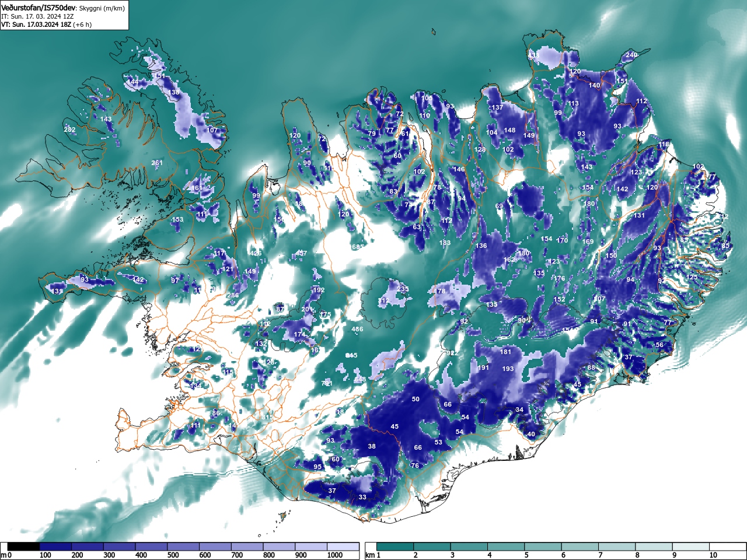Image resolution: width=747 pixels, height=560 pixels.
Task: Select the map value 97
Action: 174,281
